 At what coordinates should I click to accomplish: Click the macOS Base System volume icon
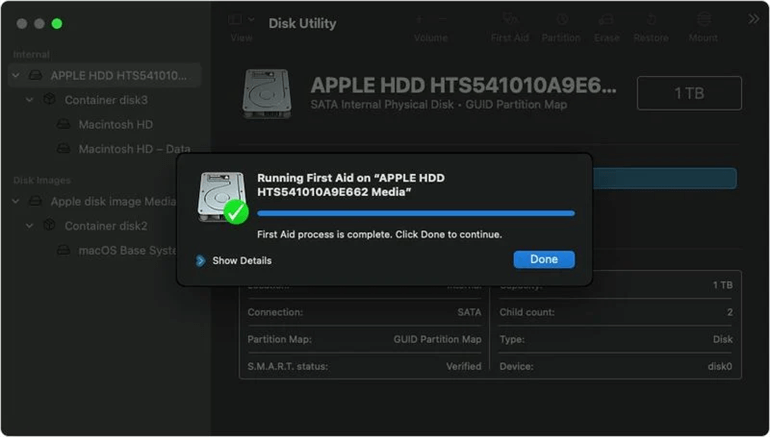(x=63, y=250)
